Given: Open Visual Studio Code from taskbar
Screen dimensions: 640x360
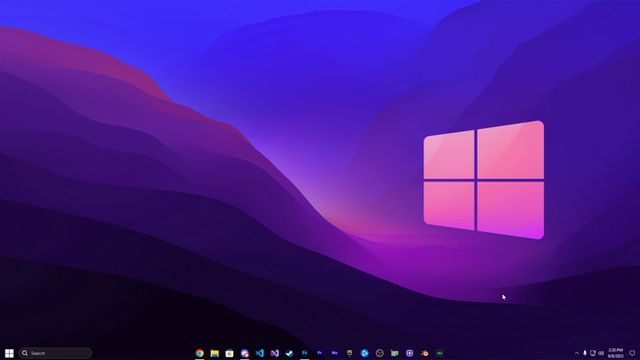Looking at the screenshot, I should (260, 353).
